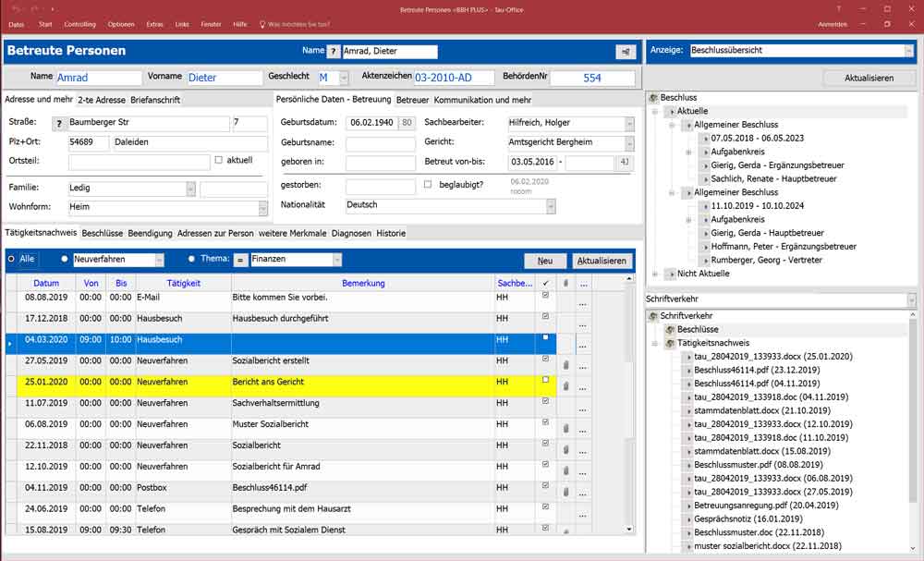Open the Familie dropdown showing Ledig
Image resolution: width=924 pixels, height=561 pixels.
(x=190, y=189)
